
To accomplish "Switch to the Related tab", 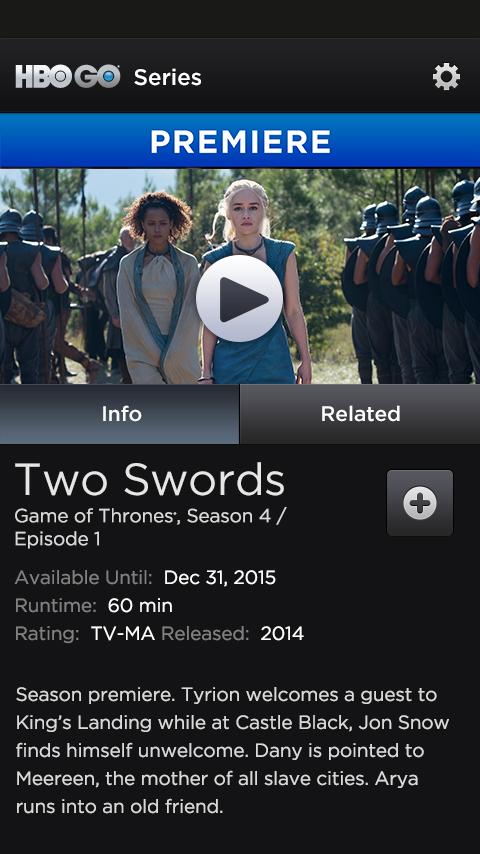I will pyautogui.click(x=360, y=414).
